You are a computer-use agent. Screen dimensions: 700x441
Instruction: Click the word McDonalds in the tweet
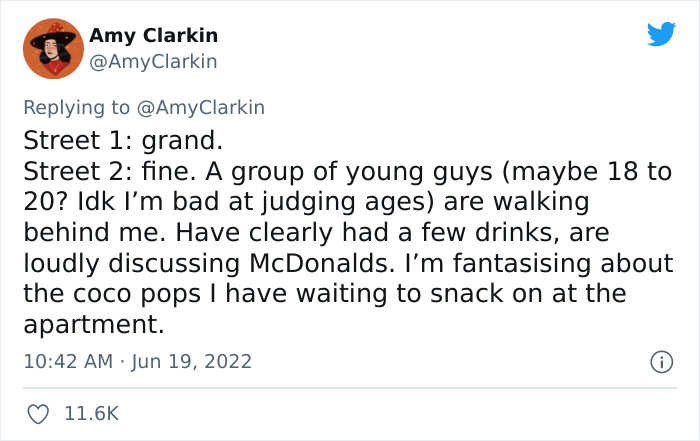click(322, 263)
